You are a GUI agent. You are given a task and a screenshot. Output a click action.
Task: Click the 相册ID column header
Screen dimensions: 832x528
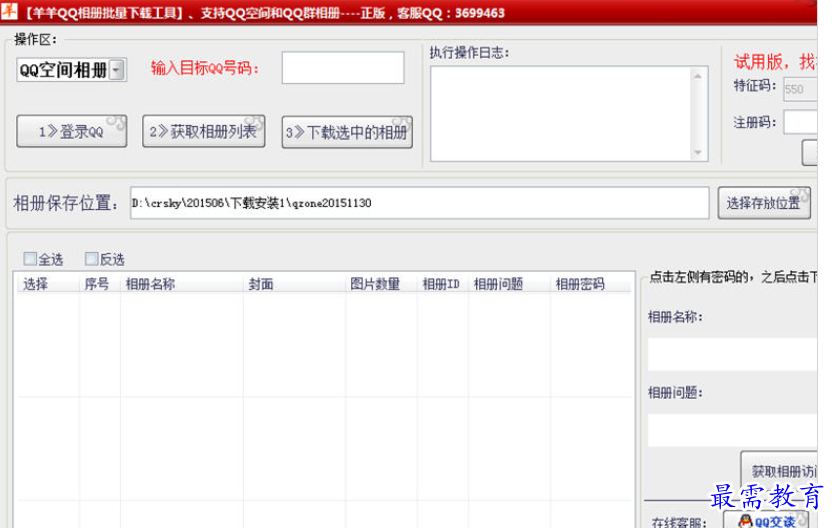443,284
